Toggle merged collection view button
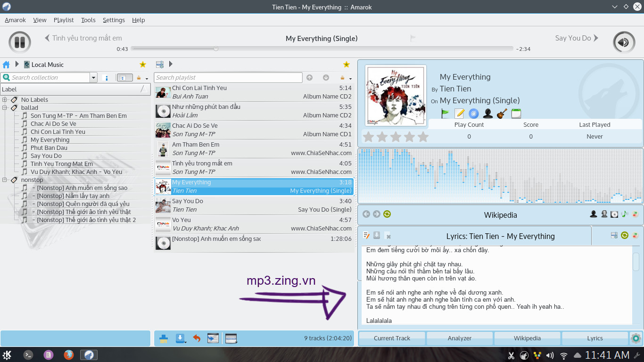Image resolution: width=644 pixels, height=362 pixels. click(x=125, y=78)
